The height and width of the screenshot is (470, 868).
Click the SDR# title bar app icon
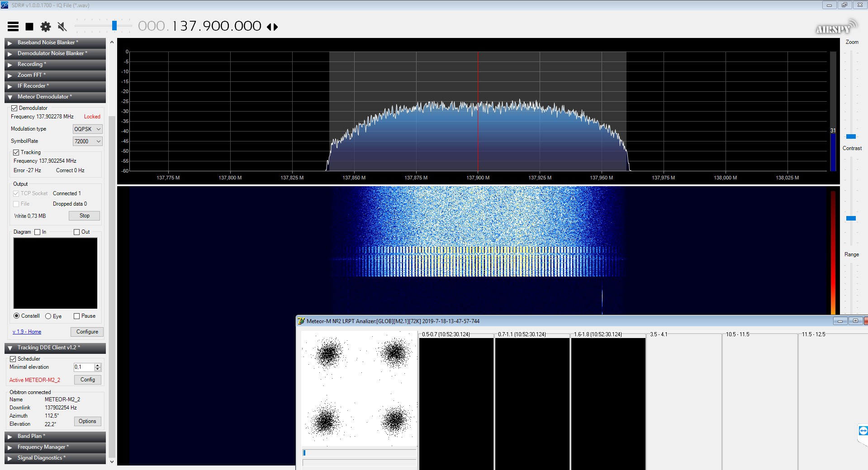point(5,5)
